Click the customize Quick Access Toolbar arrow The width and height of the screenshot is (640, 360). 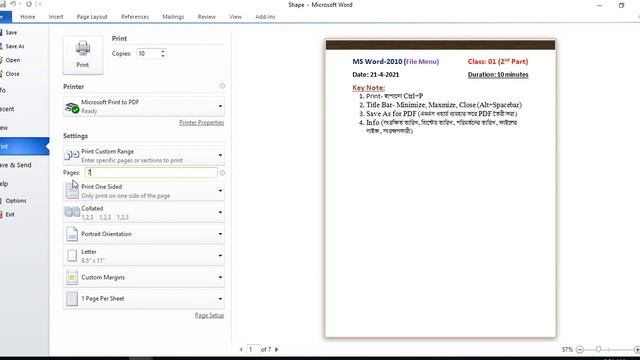pyautogui.click(x=39, y=4)
